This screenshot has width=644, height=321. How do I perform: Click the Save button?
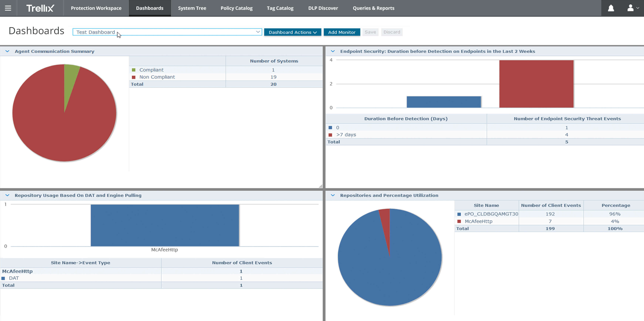click(x=370, y=32)
